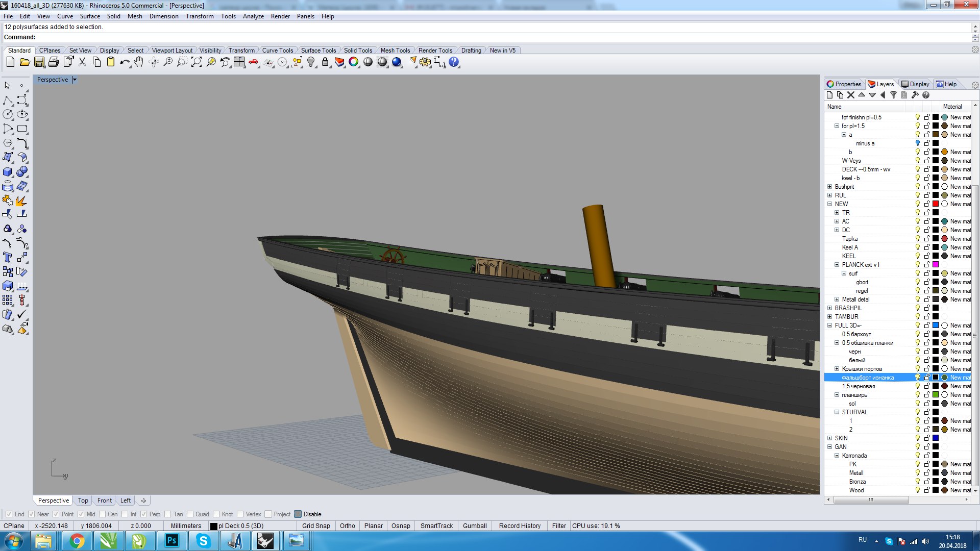Image resolution: width=980 pixels, height=551 pixels.
Task: Toggle the End osnap checkbox
Action: (9, 514)
